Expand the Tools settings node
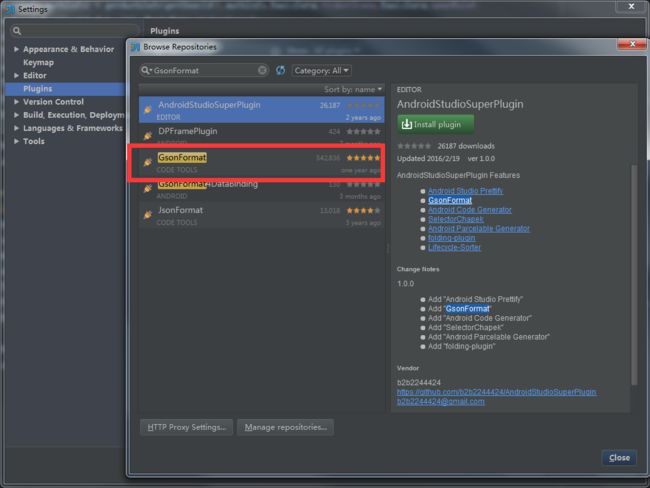 point(16,141)
